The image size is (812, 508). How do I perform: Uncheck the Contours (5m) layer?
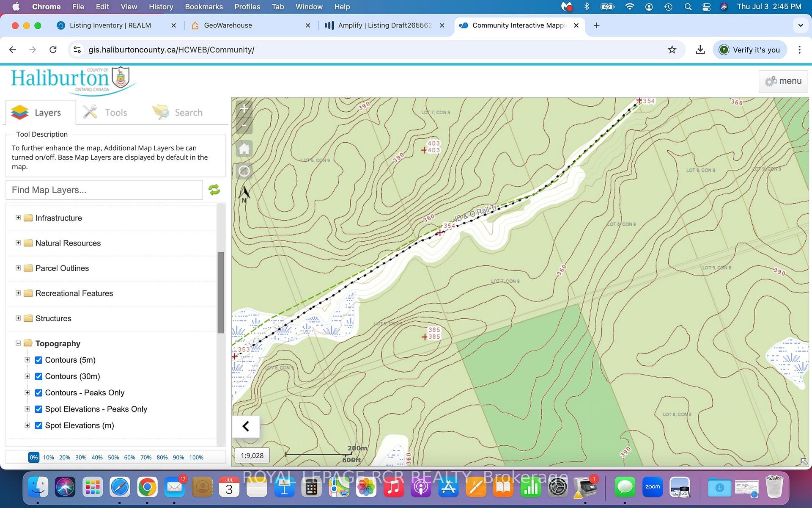[38, 360]
